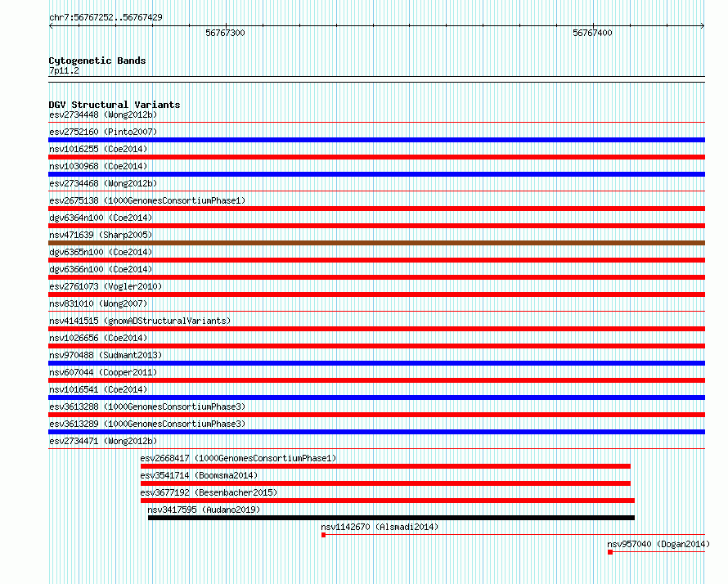Click the 56767300 ruler position marker
This screenshot has width=728, height=584.
[x=225, y=33]
